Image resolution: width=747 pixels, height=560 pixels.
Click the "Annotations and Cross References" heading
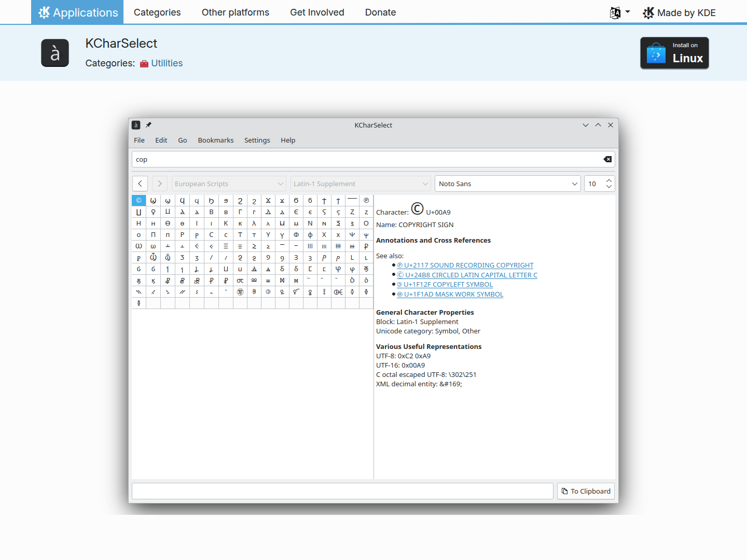[433, 241]
